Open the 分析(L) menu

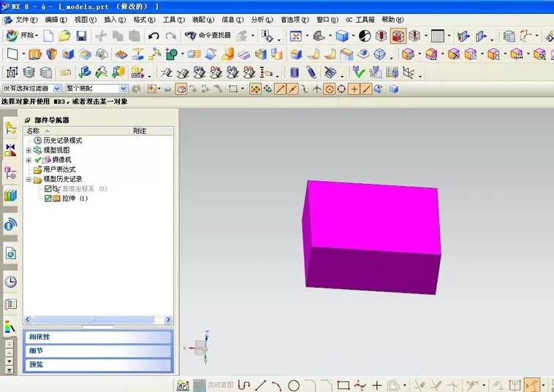tap(262, 20)
